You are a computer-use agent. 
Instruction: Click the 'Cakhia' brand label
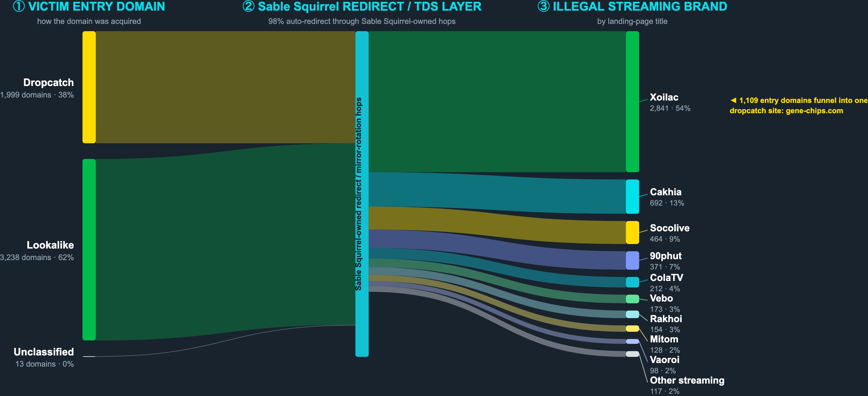[666, 192]
